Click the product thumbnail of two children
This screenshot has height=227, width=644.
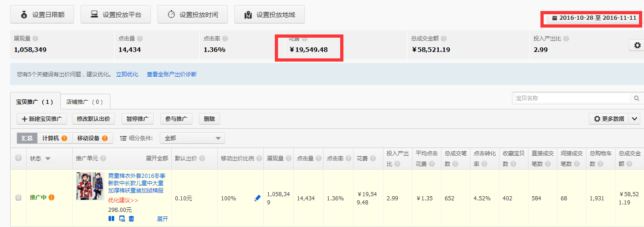tap(90, 186)
